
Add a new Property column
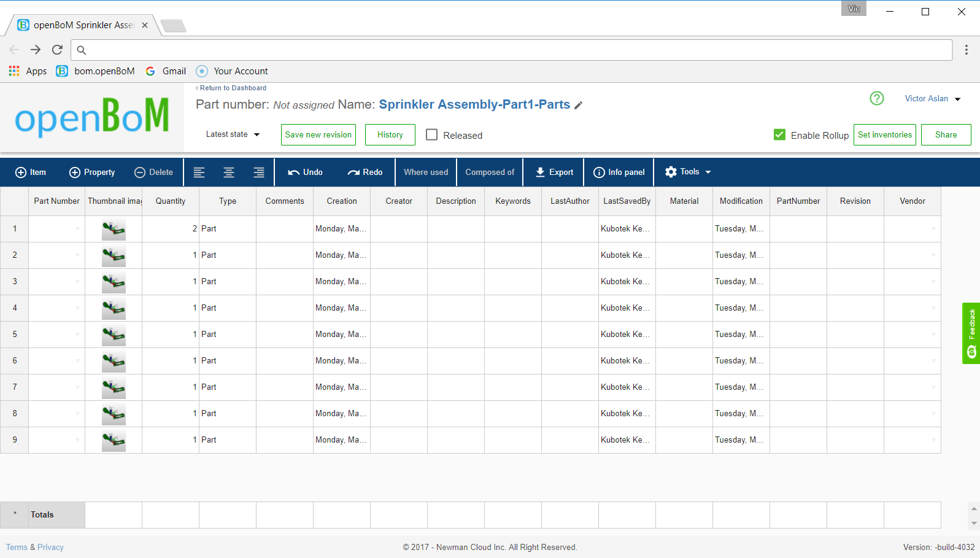pos(92,172)
